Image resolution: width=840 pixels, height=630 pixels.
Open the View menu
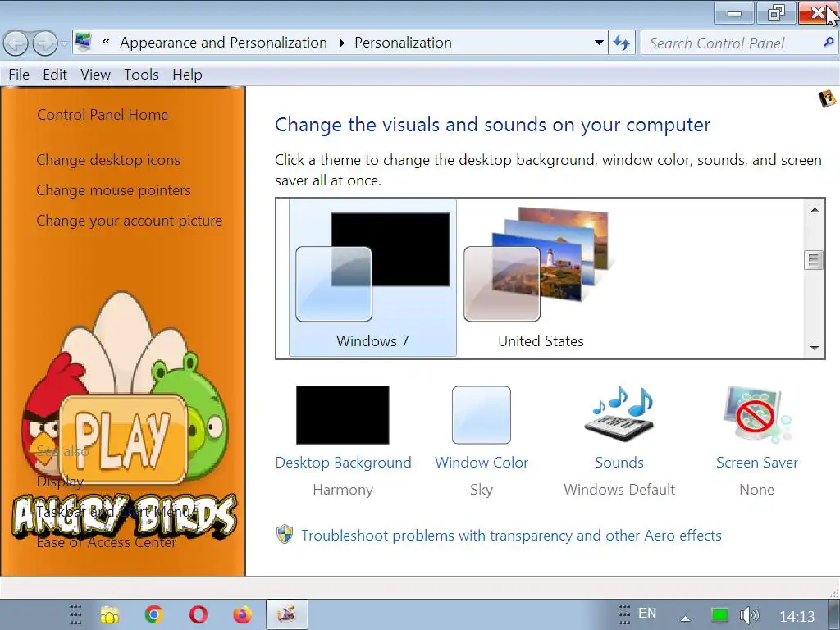tap(95, 75)
